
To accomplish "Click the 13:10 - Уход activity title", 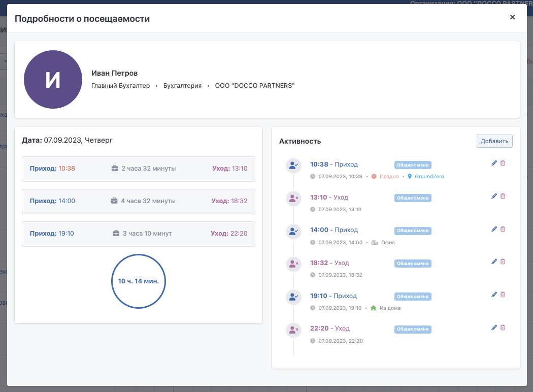I will click(x=329, y=198).
